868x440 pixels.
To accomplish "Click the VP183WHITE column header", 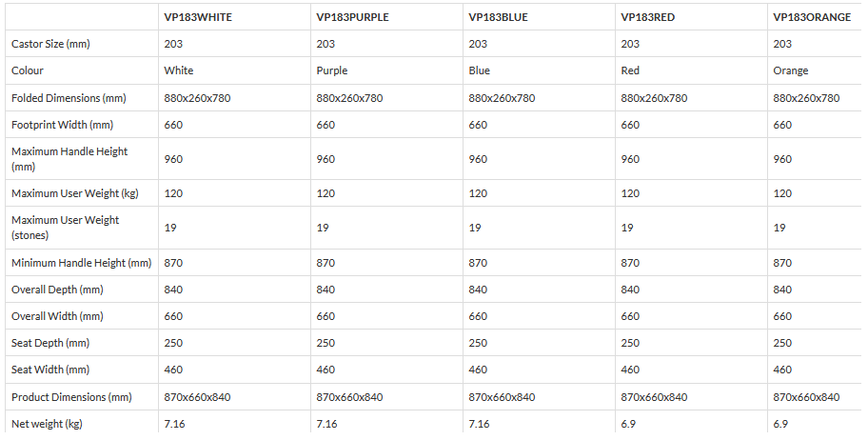I will point(198,17).
